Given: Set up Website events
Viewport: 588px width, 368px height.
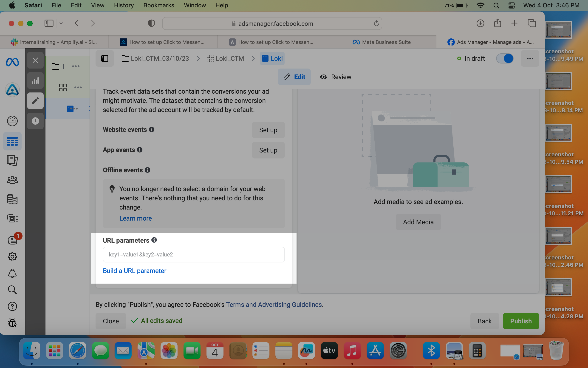Looking at the screenshot, I should (x=268, y=130).
